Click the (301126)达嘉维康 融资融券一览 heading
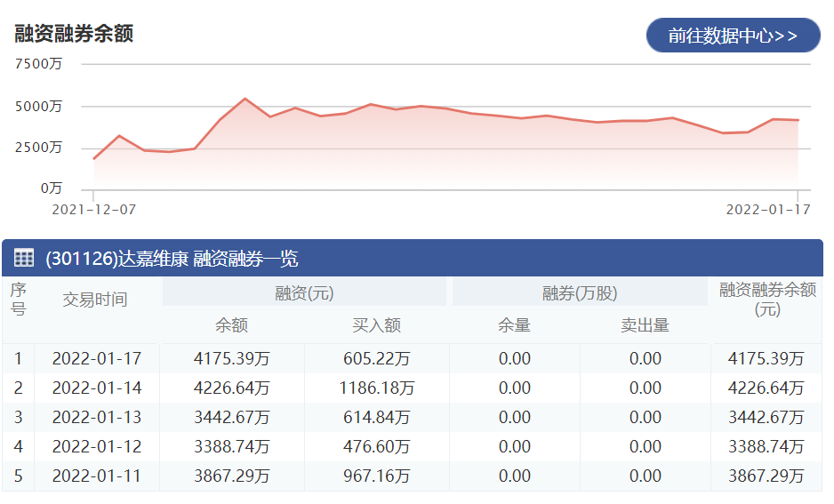 pyautogui.click(x=172, y=259)
